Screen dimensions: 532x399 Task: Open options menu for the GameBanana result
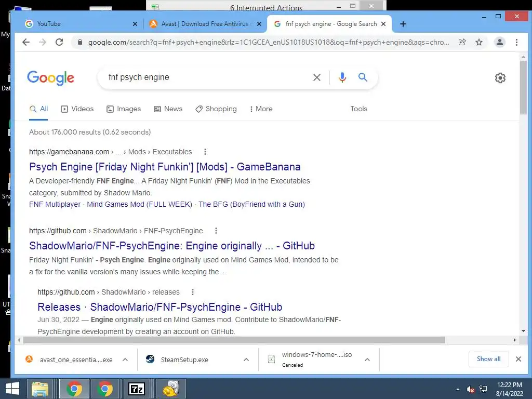click(x=205, y=152)
